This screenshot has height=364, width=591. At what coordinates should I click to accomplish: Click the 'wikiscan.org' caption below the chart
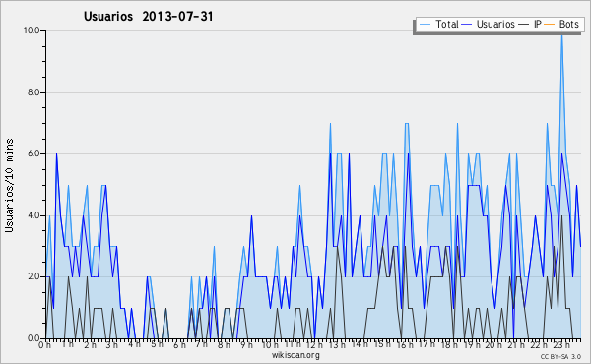tap(295, 355)
